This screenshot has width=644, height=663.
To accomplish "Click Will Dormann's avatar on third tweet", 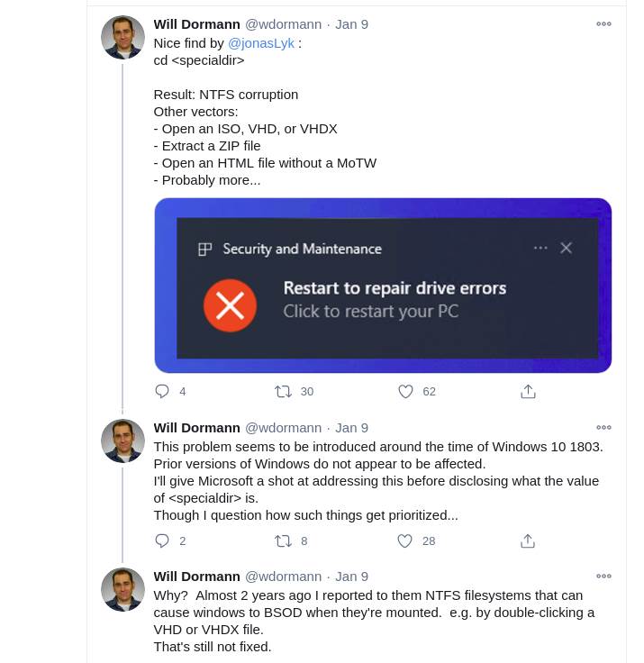I will tap(122, 589).
